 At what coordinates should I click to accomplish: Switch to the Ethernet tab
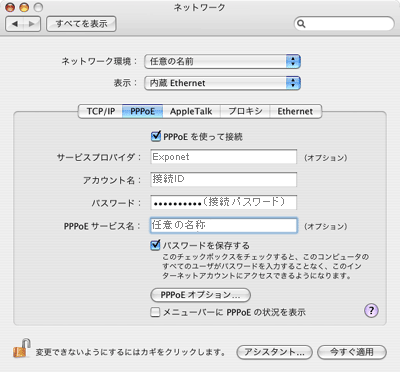coord(295,111)
